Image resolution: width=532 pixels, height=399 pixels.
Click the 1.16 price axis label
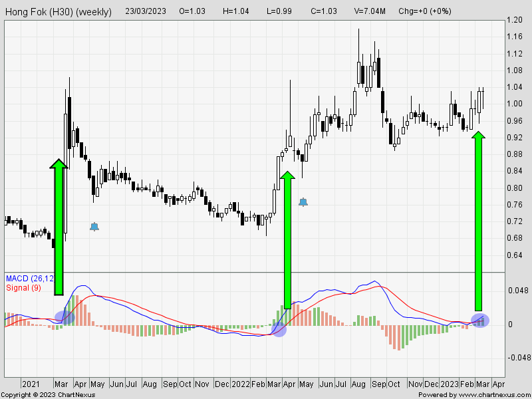514,37
